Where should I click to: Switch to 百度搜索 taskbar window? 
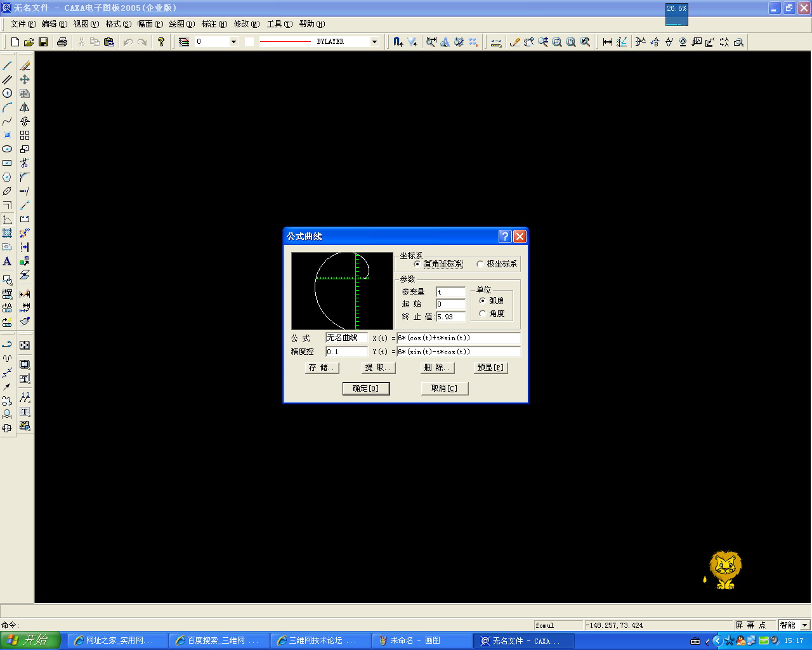(x=219, y=641)
